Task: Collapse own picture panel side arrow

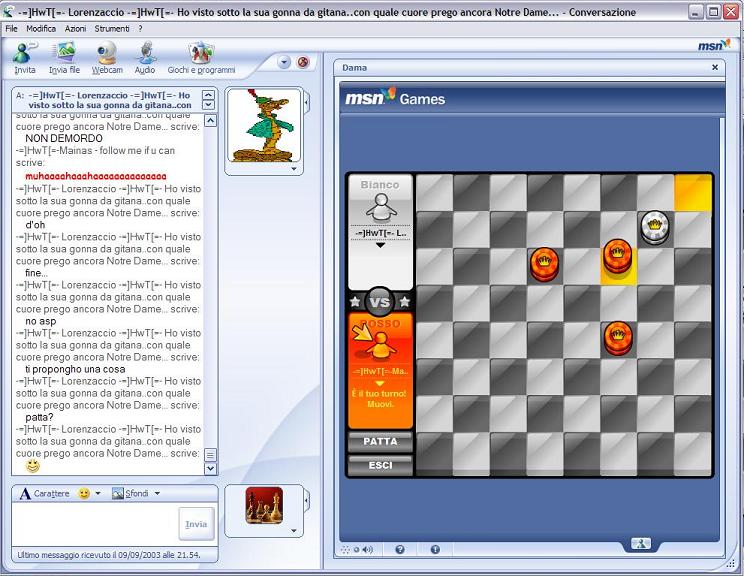Action: pos(307,500)
